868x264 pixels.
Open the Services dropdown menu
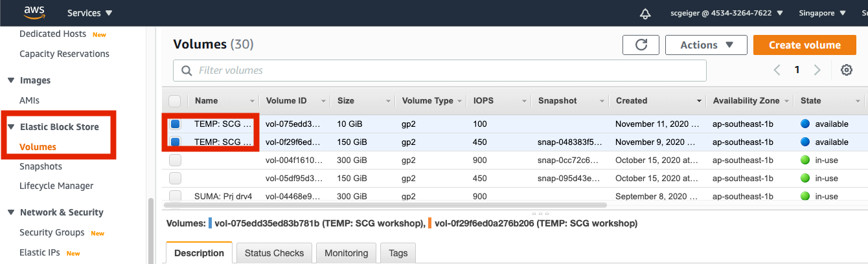[x=89, y=13]
